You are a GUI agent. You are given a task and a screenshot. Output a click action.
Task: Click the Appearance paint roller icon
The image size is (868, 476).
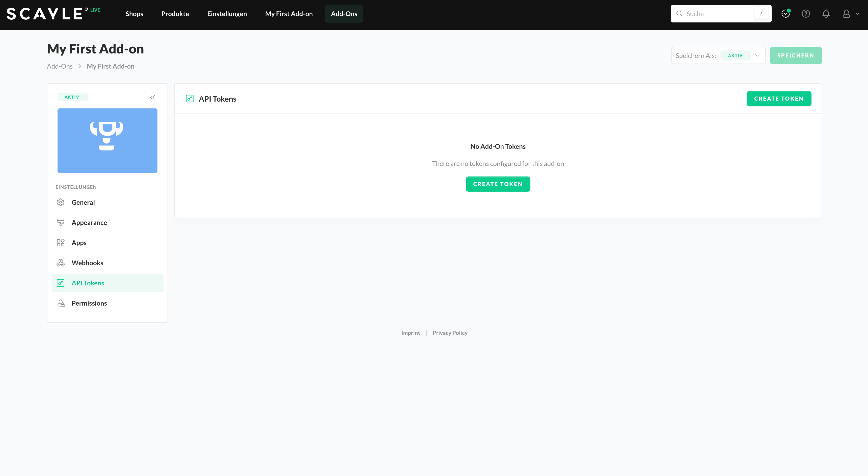click(x=60, y=223)
